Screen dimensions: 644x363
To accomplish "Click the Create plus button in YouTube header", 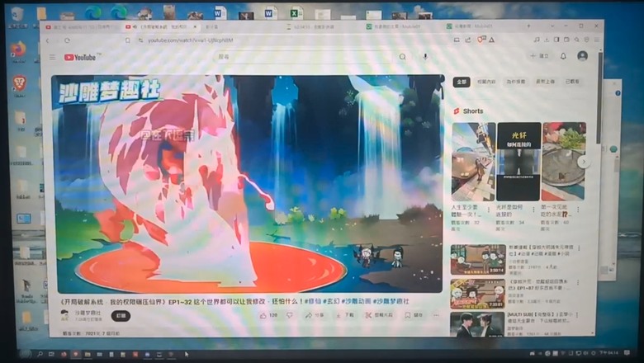I will pyautogui.click(x=540, y=56).
